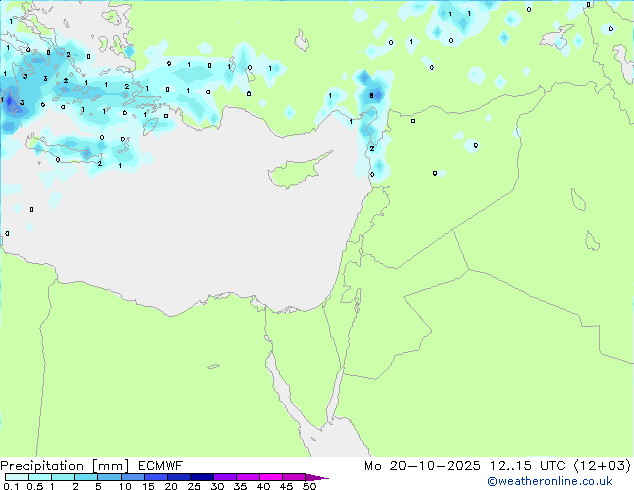Pick the 10–15 mm legend color swatch
The height and width of the screenshot is (490, 634).
(133, 477)
